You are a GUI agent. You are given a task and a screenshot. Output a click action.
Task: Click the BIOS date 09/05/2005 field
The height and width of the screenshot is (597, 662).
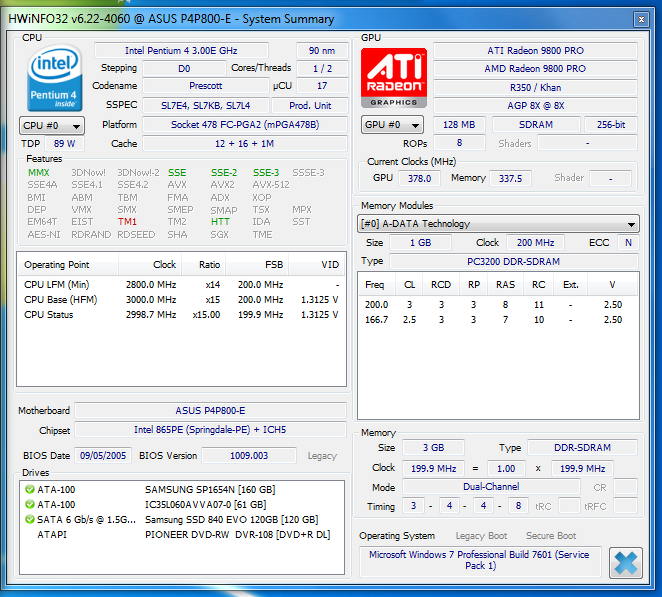[103, 456]
